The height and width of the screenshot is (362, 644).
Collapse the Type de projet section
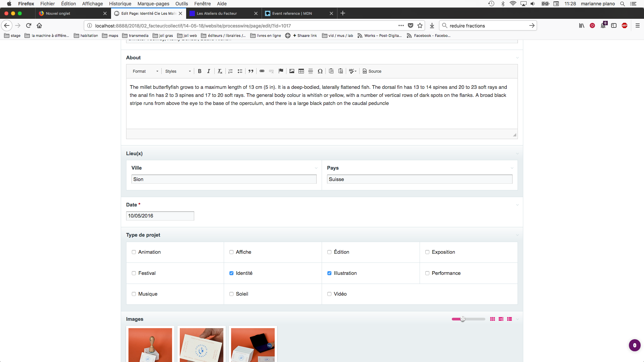(x=517, y=235)
